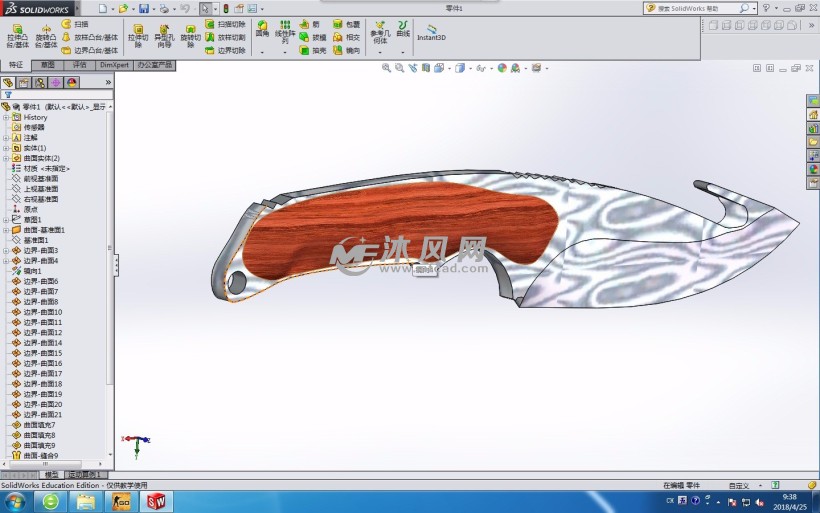Switch to the 草图 sketch ribbon tab
This screenshot has height=513, width=820.
pyautogui.click(x=48, y=65)
